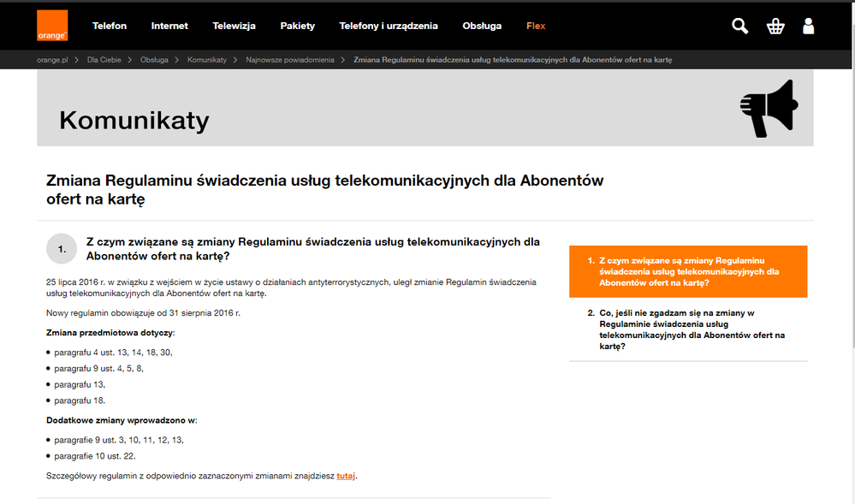The image size is (855, 504).
Task: Open the shopping basket icon
Action: pyautogui.click(x=775, y=27)
